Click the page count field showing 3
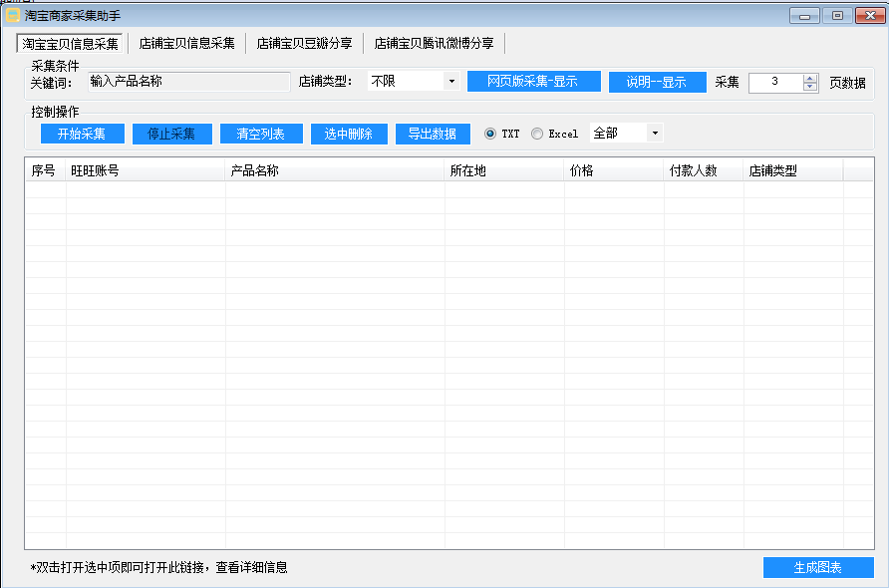889x588 pixels. tap(775, 82)
